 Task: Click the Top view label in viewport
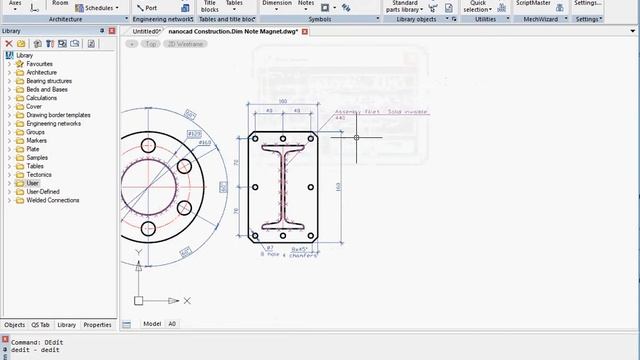(151, 44)
